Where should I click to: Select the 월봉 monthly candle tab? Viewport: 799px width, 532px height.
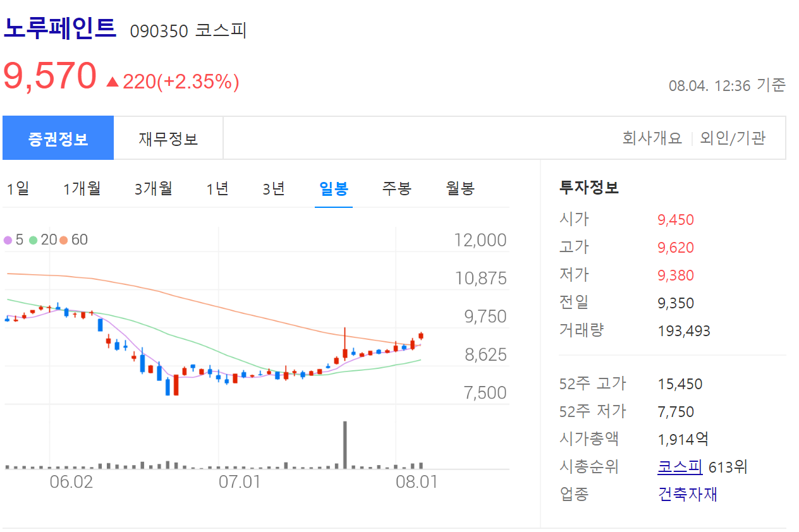(x=460, y=188)
